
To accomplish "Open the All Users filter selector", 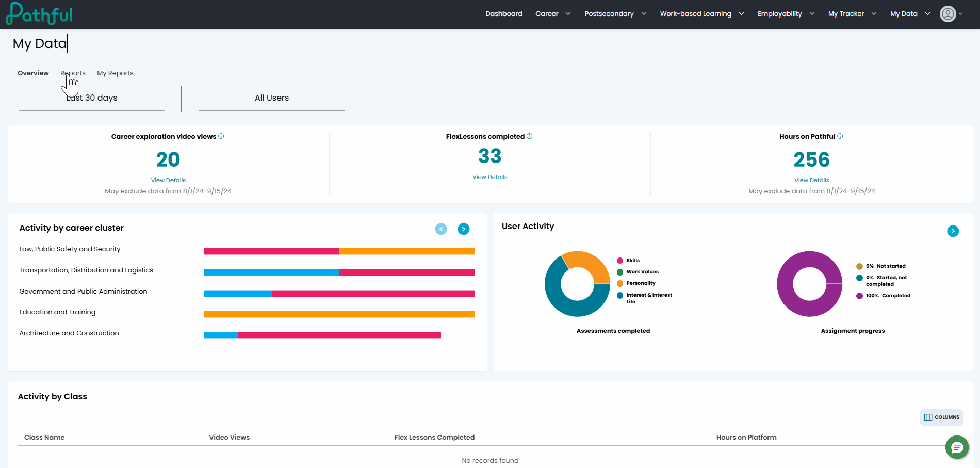I will pos(272,98).
